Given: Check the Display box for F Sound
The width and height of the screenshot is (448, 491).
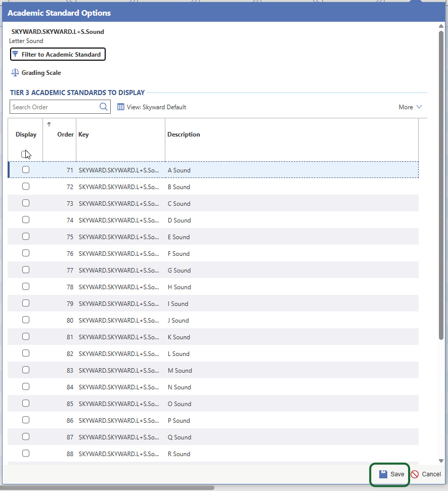Looking at the screenshot, I should [x=26, y=253].
